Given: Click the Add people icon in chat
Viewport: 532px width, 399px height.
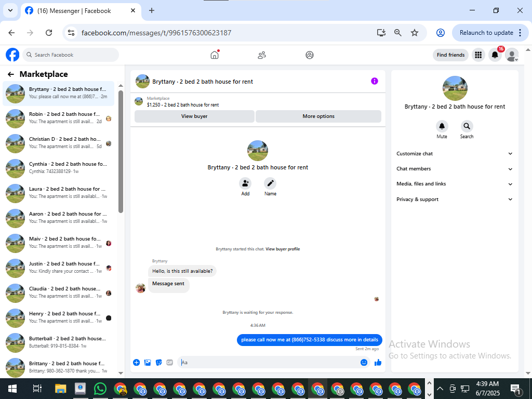Looking at the screenshot, I should click(x=245, y=183).
